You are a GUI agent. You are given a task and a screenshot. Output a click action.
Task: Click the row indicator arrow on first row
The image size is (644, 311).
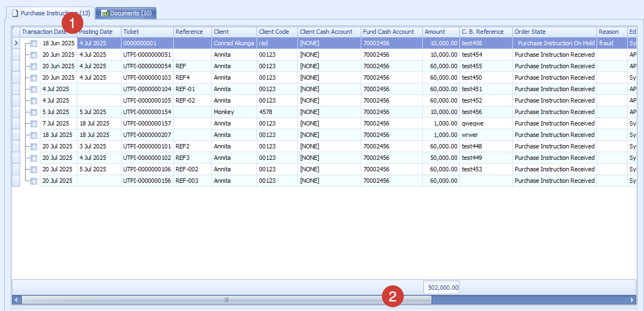click(16, 43)
